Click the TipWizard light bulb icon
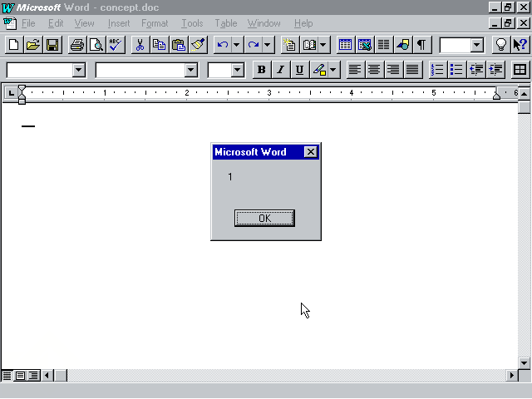 (x=500, y=45)
